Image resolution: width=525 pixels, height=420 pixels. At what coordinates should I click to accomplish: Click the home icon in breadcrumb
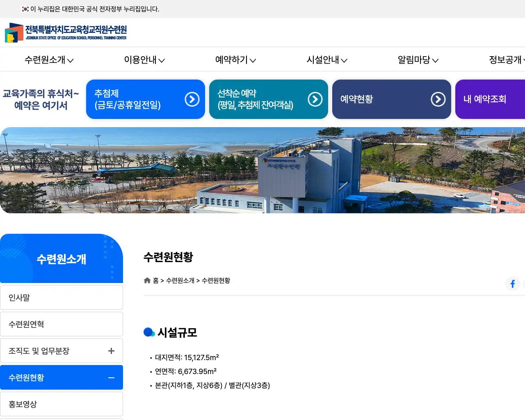pos(147,281)
